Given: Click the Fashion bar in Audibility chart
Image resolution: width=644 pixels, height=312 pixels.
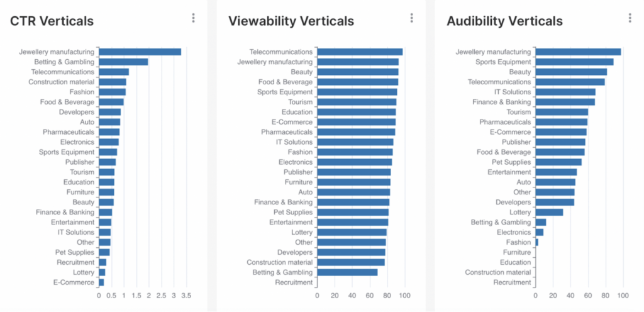Looking at the screenshot, I should click(x=537, y=242).
